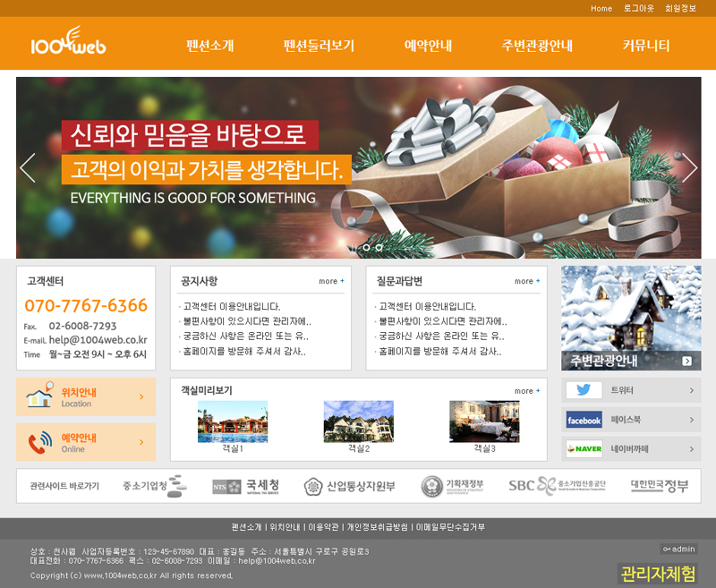
Task: Click the house location icon
Action: coord(38,396)
